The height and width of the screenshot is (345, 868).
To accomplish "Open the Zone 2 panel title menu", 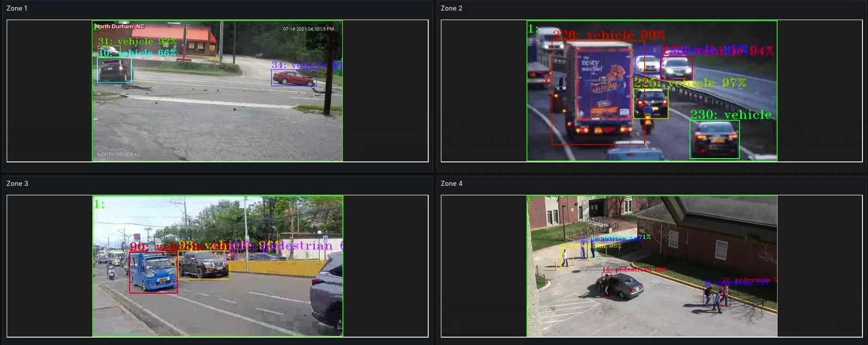I will point(451,8).
